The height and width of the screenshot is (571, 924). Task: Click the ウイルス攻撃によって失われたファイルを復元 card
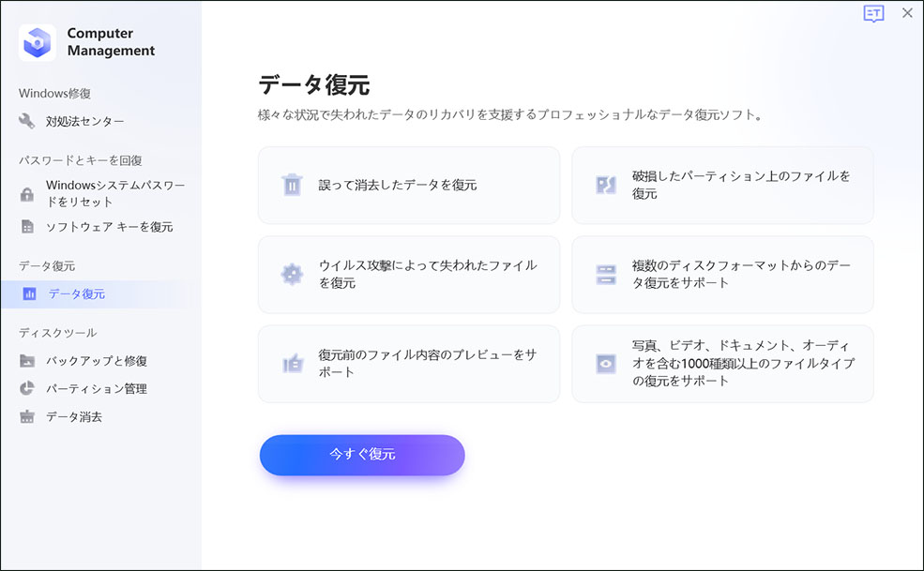pyautogui.click(x=409, y=274)
